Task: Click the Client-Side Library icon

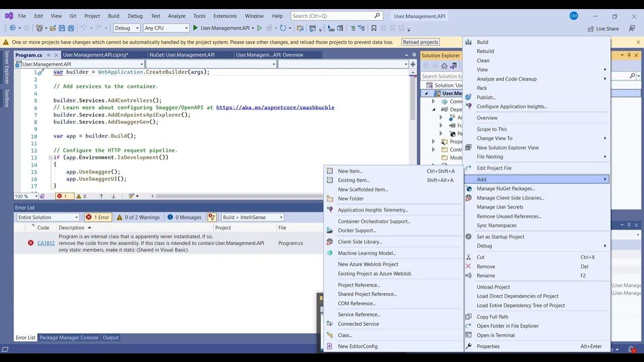Action: pyautogui.click(x=330, y=242)
